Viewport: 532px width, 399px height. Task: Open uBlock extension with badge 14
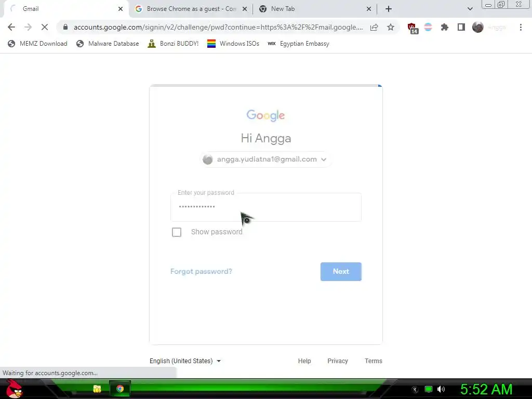pos(412,28)
